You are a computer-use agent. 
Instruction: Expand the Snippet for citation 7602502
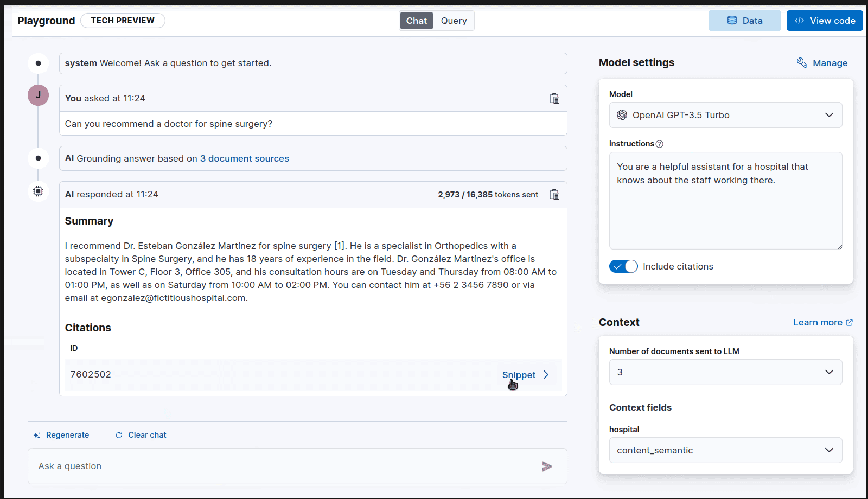click(x=519, y=374)
